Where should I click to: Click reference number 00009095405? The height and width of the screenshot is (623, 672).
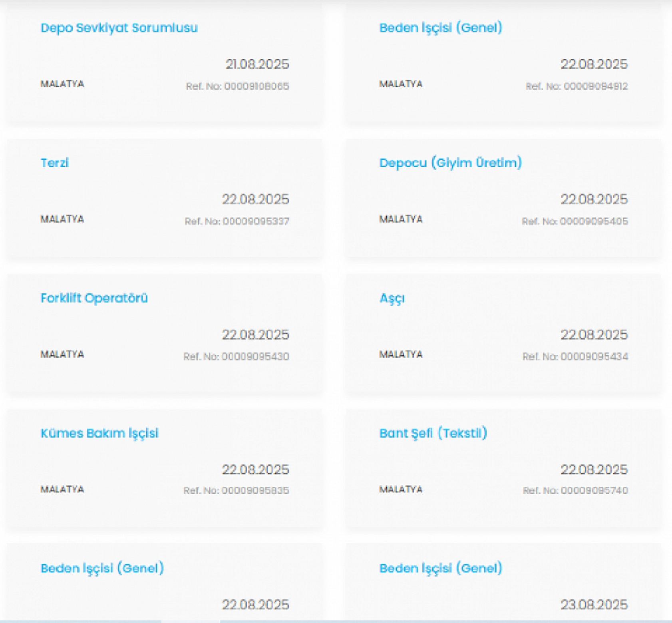pyautogui.click(x=575, y=221)
